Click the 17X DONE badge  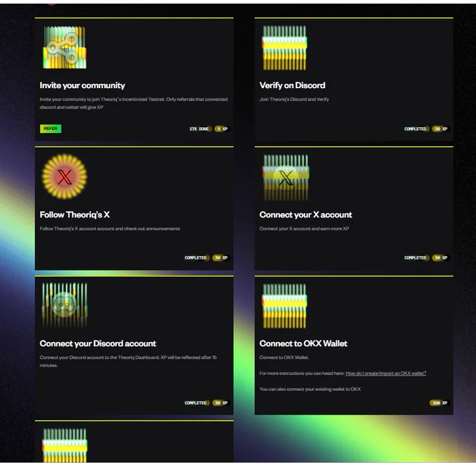click(x=199, y=129)
